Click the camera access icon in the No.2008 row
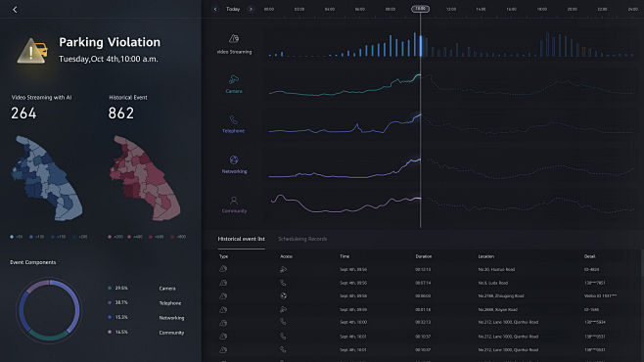644x362 pixels. point(283,309)
